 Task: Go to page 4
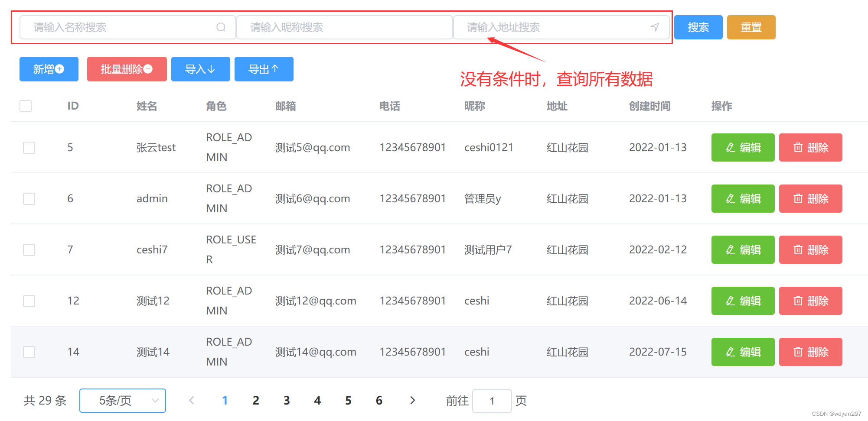click(317, 401)
